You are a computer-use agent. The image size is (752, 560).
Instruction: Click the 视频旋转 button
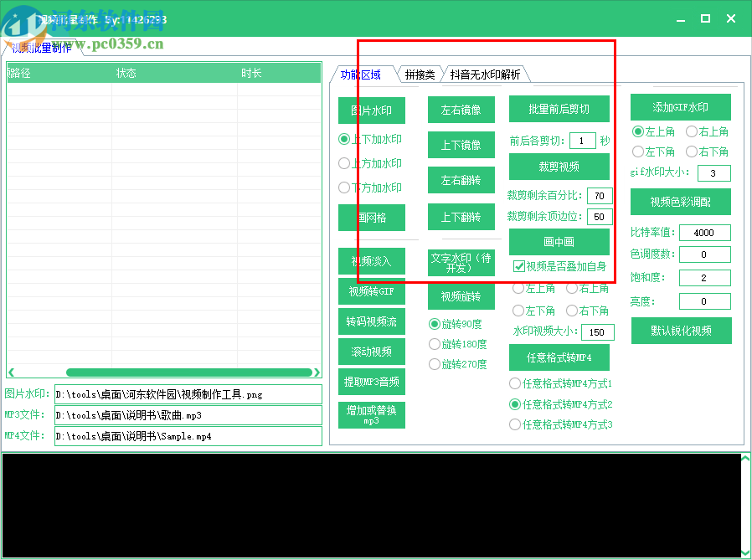click(461, 296)
